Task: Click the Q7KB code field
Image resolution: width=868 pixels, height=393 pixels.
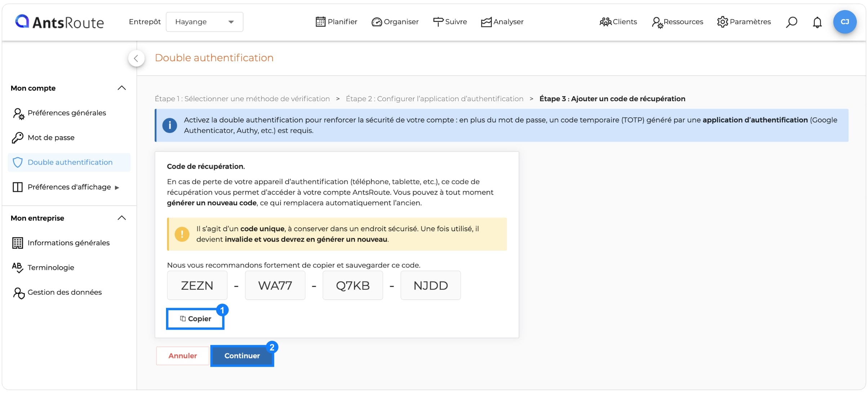Action: pyautogui.click(x=353, y=285)
